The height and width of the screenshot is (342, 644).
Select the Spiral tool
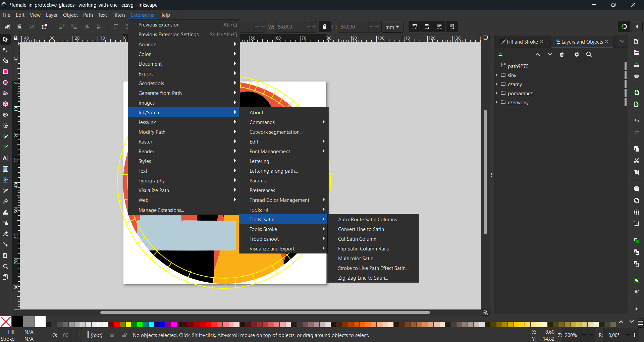[5, 115]
